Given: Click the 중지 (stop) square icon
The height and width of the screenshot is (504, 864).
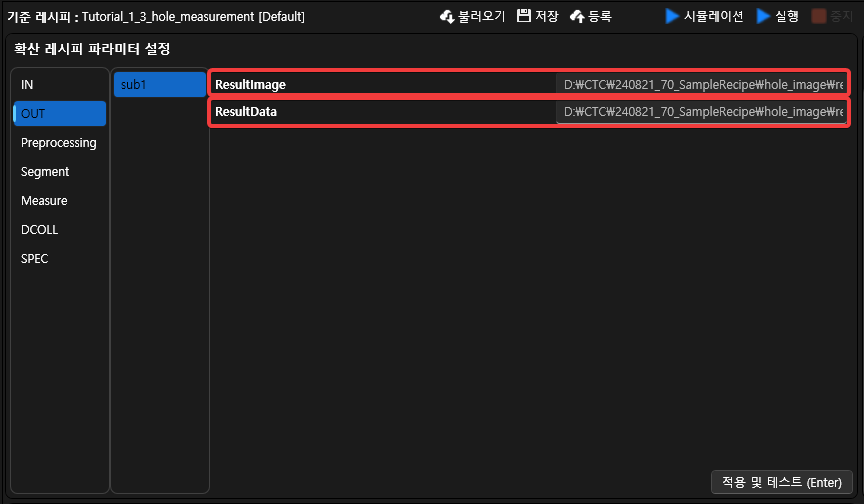Looking at the screenshot, I should point(819,16).
